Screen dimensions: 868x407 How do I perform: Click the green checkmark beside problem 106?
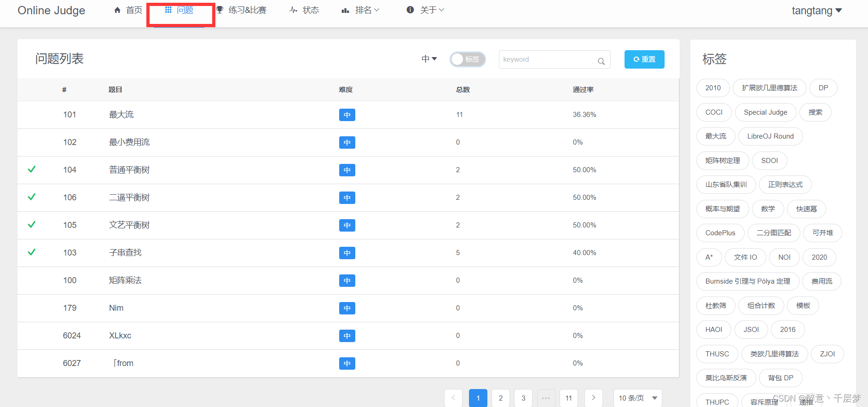point(32,197)
